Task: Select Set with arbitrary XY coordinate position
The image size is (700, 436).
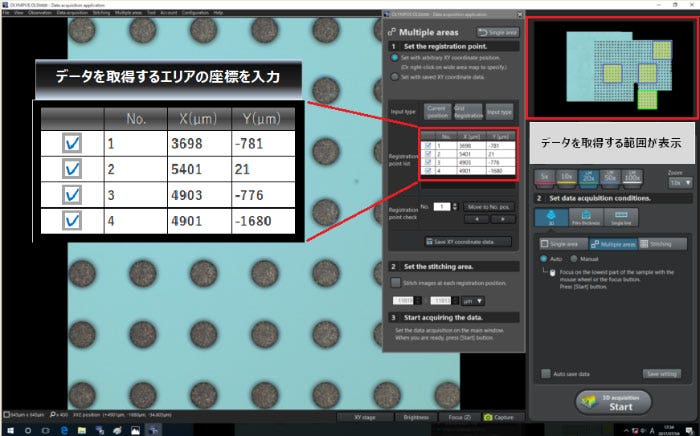Action: click(x=394, y=58)
